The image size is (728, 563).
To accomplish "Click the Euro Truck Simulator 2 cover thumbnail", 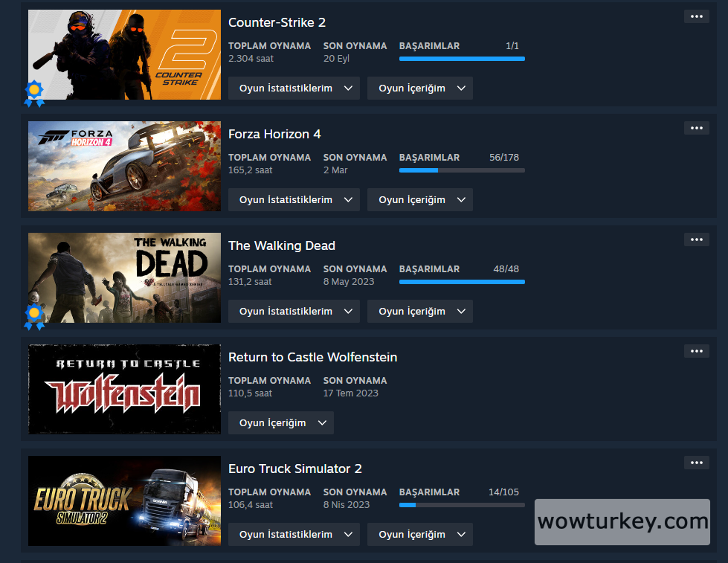I will coord(124,501).
